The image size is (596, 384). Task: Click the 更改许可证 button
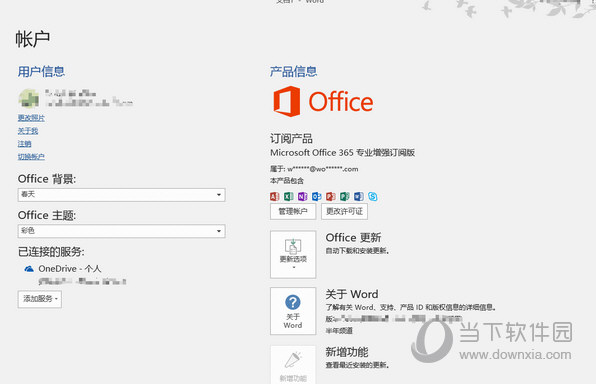coord(344,211)
